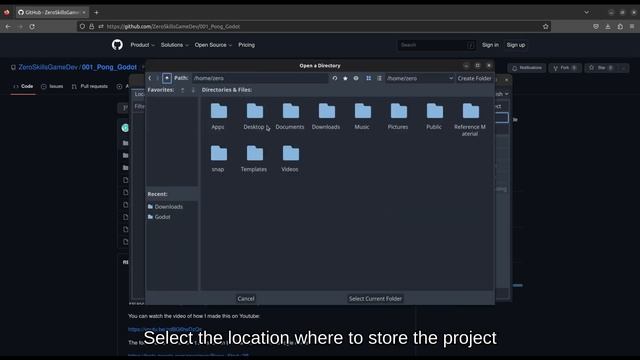Select the Desktop folder
Viewport: 640px width, 360px height.
(x=254, y=116)
